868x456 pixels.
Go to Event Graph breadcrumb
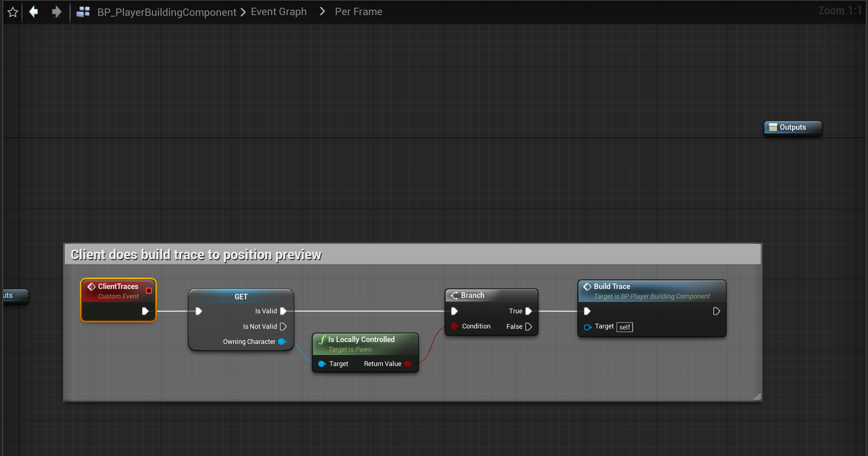coord(279,12)
